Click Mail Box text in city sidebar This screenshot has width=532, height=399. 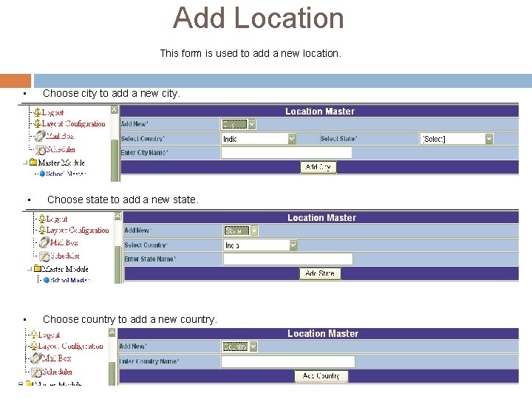coord(60,136)
